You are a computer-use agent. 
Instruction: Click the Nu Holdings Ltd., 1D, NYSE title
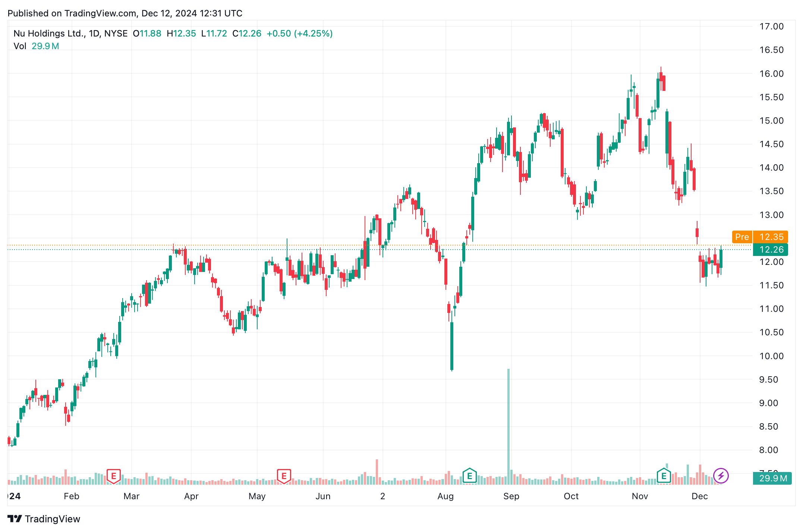(x=70, y=34)
